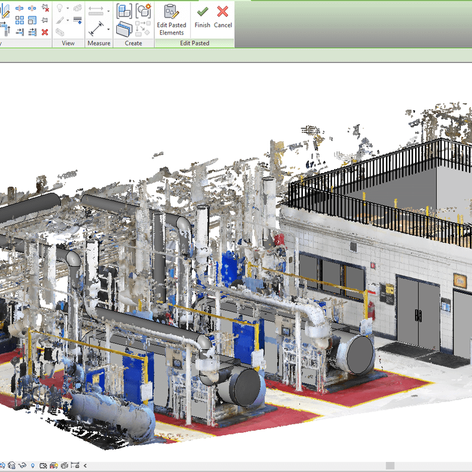Click the View panel label
472x472 pixels.
click(x=68, y=43)
